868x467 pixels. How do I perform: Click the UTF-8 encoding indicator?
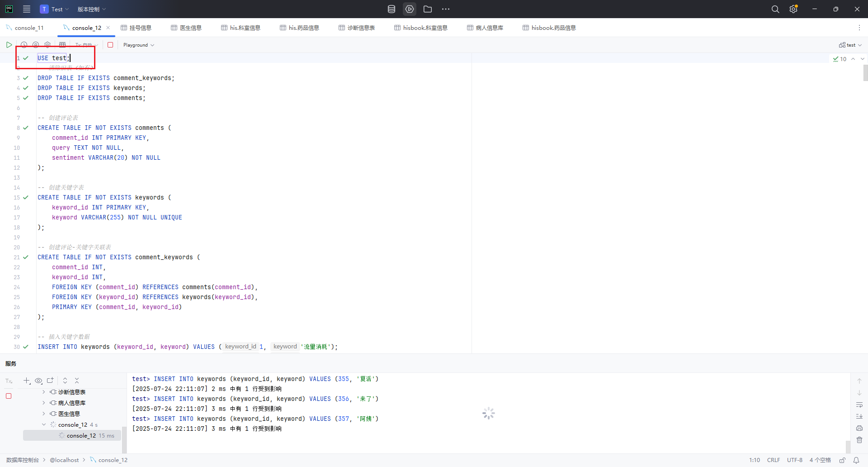point(796,460)
